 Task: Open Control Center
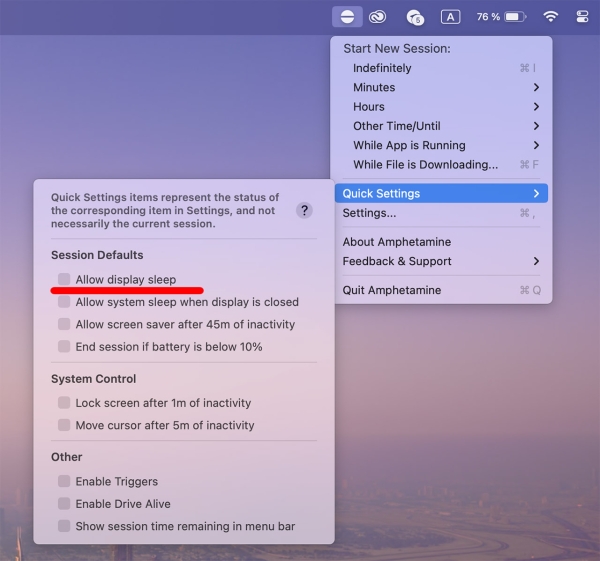tap(582, 17)
